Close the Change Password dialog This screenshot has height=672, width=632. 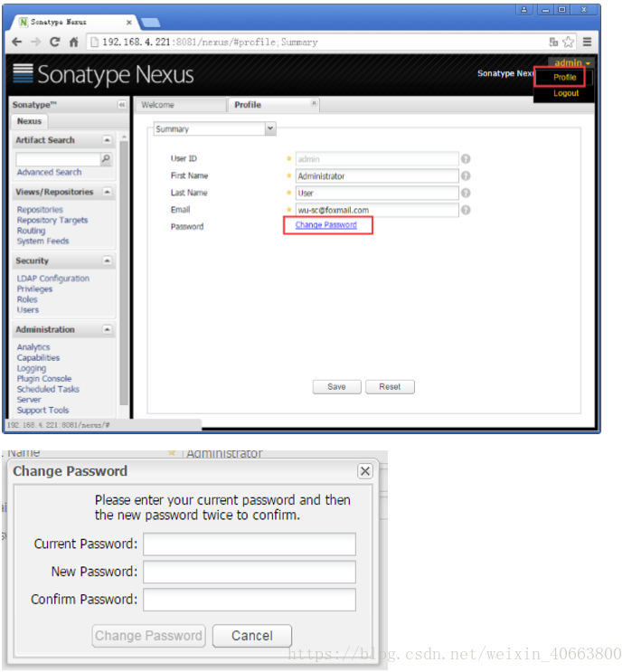pos(365,471)
